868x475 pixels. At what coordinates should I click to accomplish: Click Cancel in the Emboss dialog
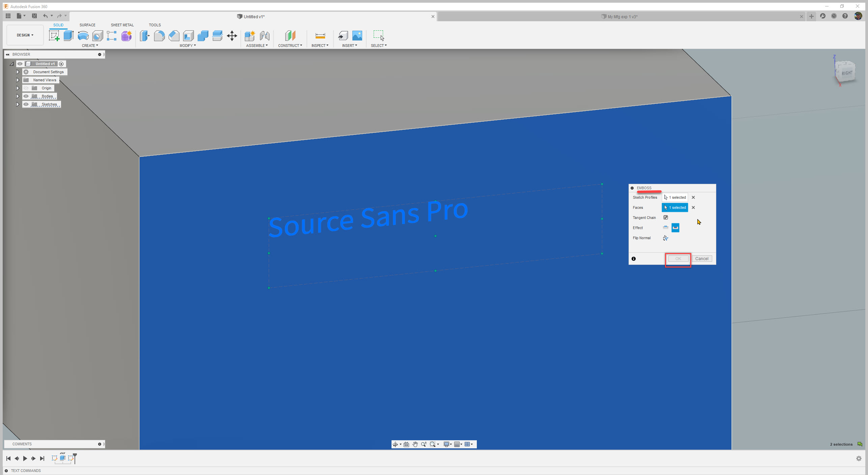pos(701,259)
